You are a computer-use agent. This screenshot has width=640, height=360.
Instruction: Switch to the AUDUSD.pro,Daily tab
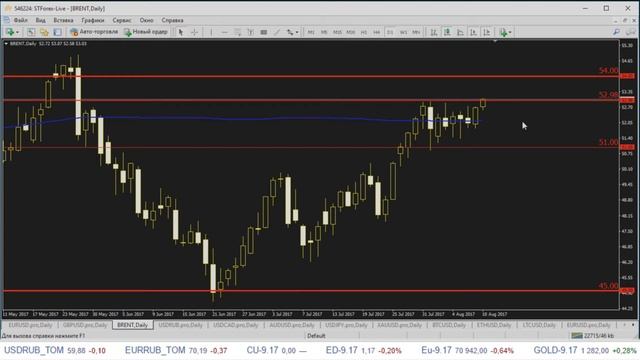pyautogui.click(x=292, y=325)
